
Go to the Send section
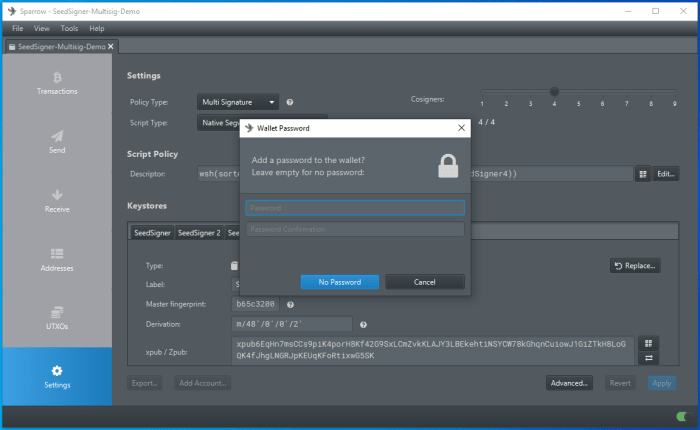coord(57,141)
